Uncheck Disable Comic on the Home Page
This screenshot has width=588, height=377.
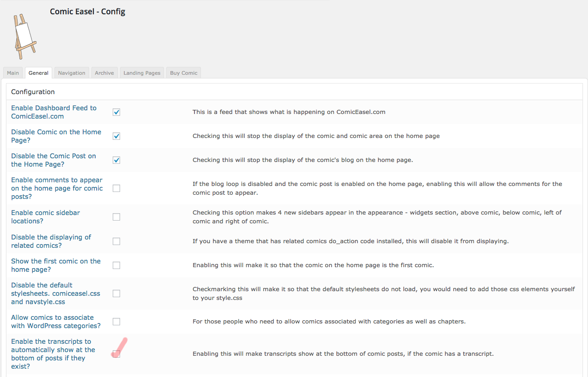pyautogui.click(x=116, y=136)
